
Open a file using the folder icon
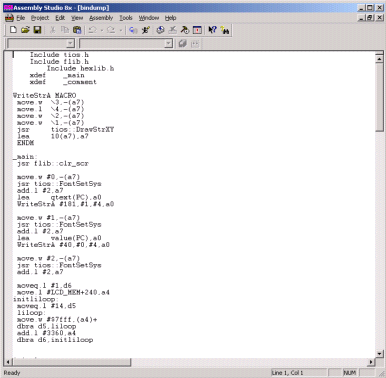[x=25, y=30]
